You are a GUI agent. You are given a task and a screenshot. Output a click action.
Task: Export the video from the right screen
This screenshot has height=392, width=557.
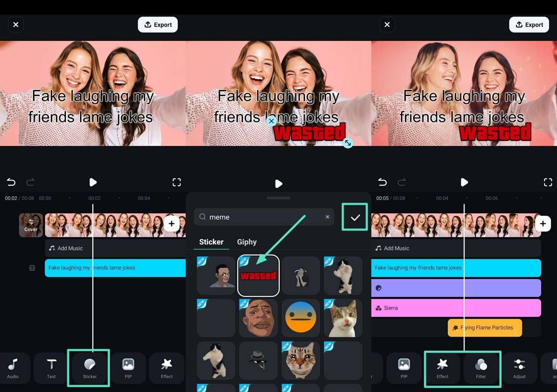(529, 25)
